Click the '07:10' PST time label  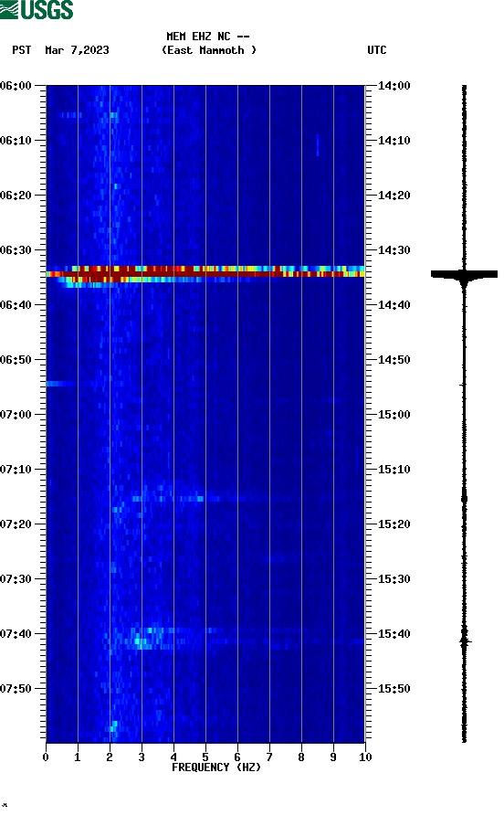pos(16,470)
